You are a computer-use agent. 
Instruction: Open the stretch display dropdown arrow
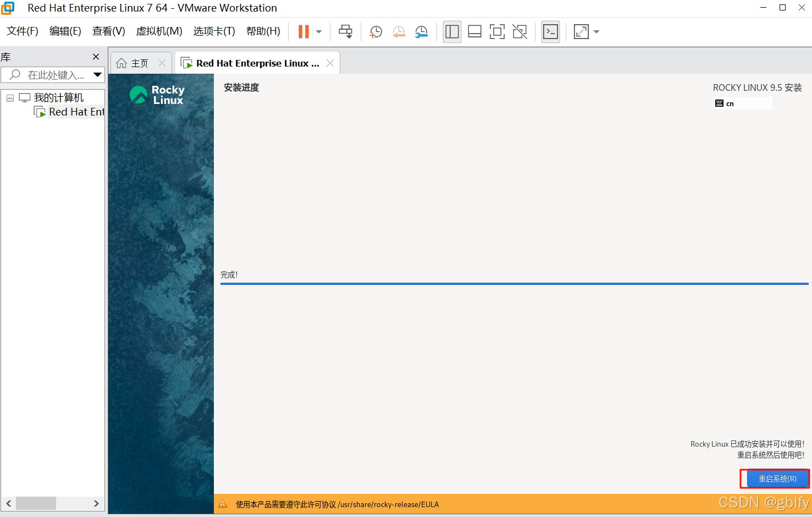point(596,31)
